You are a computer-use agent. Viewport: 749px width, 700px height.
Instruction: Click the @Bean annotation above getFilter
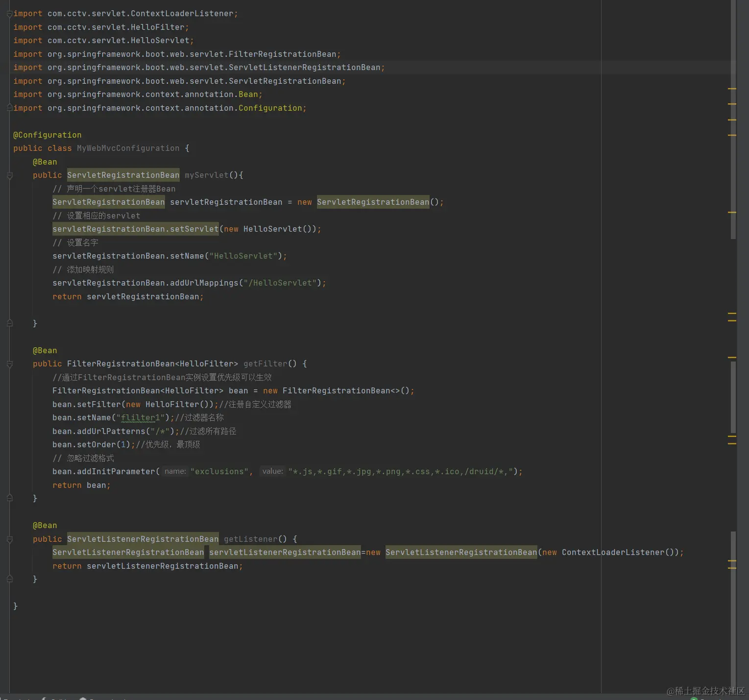[x=45, y=350]
